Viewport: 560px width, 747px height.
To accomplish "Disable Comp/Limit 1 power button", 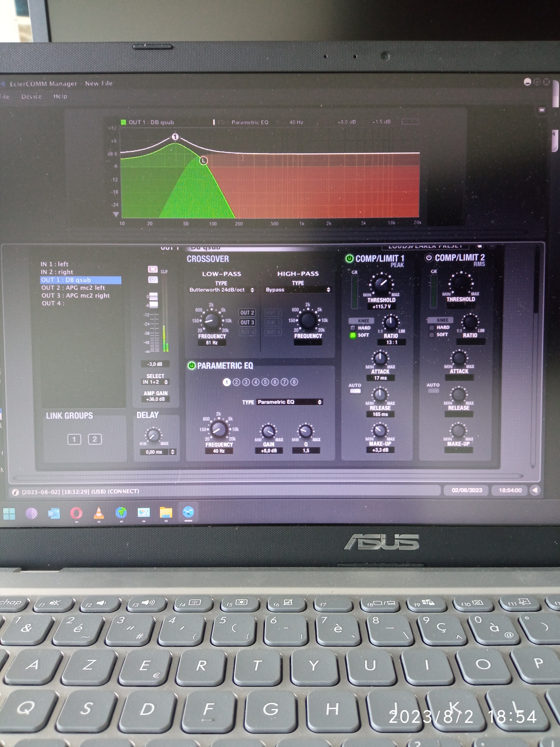I will click(349, 259).
